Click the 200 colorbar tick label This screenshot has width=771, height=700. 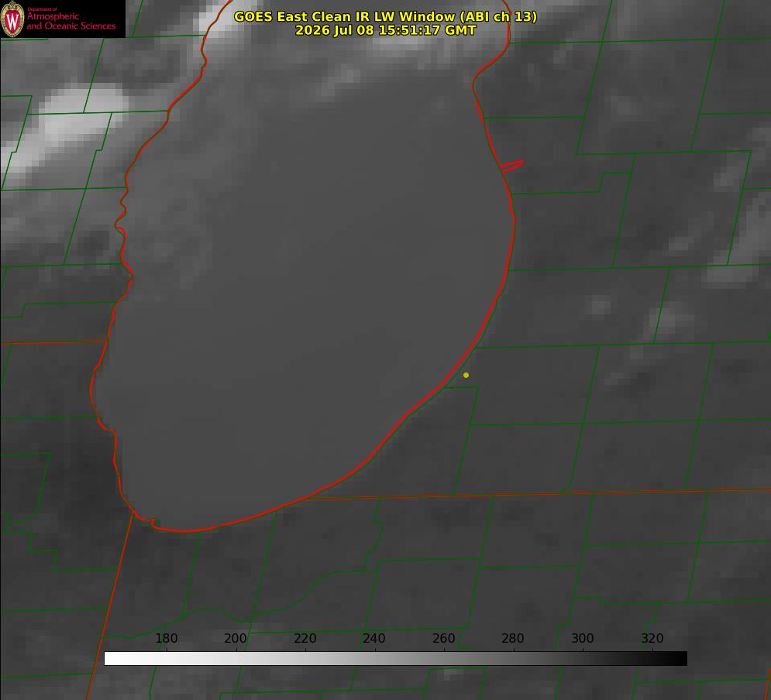tap(236, 638)
